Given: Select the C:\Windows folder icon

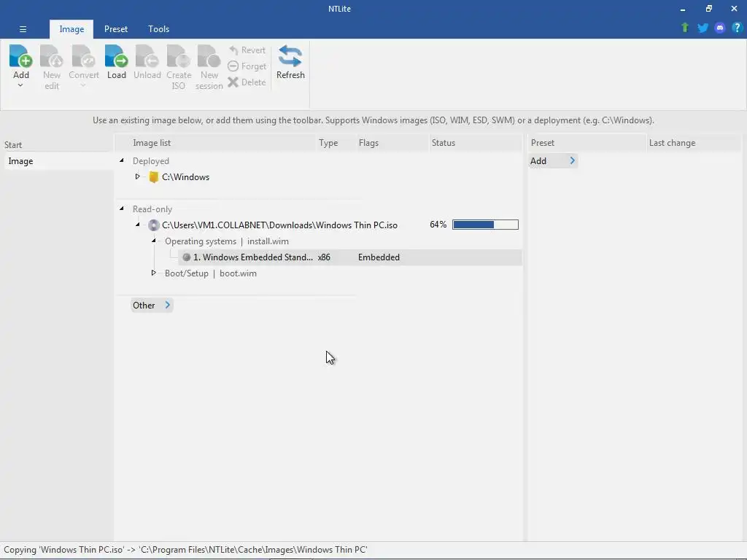Looking at the screenshot, I should tap(153, 177).
